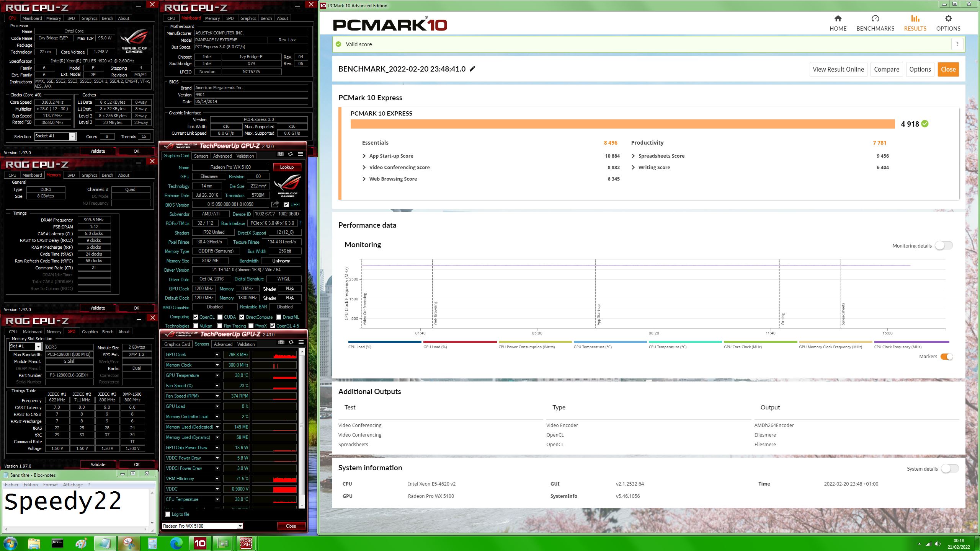Switch to Graphics tab in Mainboard CPU-Z window
Viewport: 980px width, 551px height.
click(x=248, y=18)
